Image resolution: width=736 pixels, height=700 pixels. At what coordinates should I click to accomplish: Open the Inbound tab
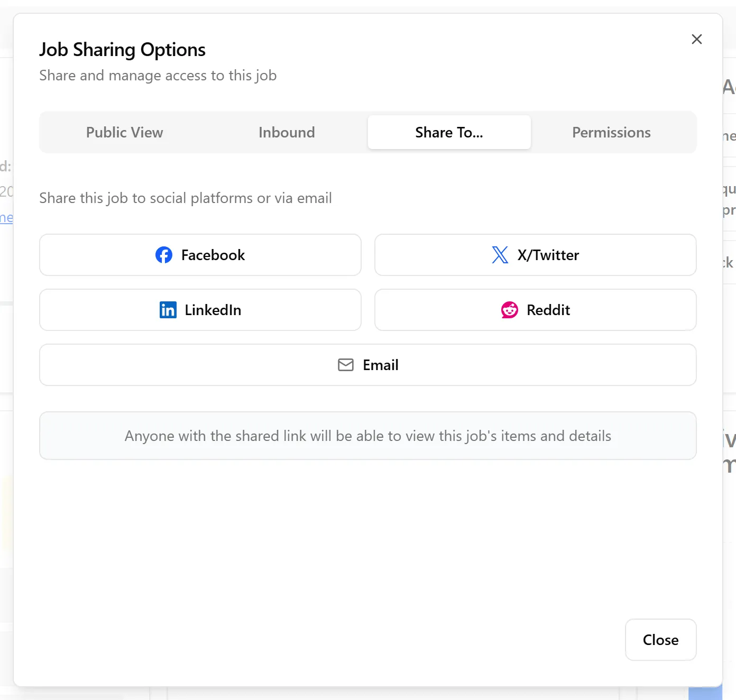pyautogui.click(x=287, y=132)
